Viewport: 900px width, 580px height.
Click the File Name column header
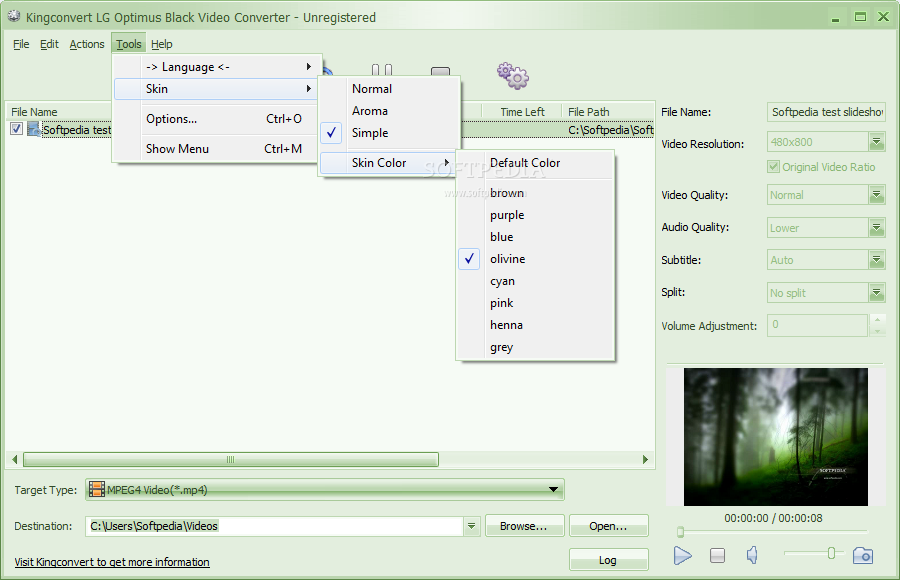click(x=59, y=112)
